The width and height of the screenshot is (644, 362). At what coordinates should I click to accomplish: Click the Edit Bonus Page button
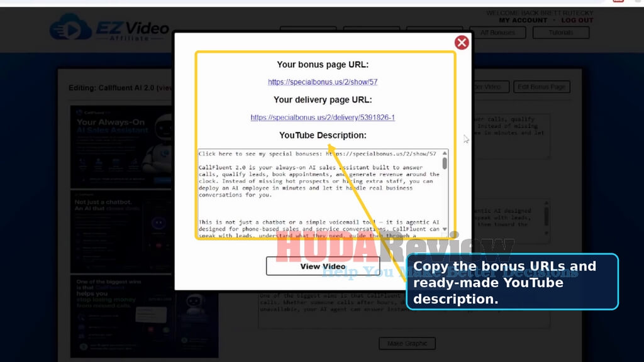coord(541,87)
